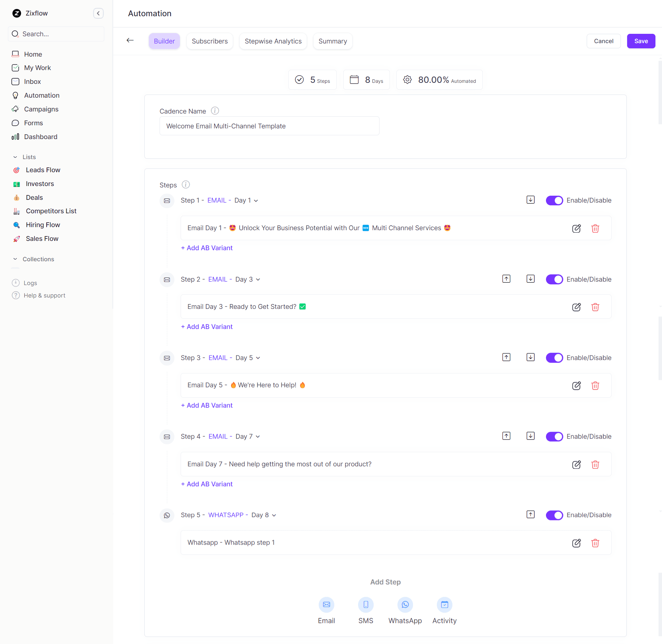662x644 pixels.
Task: Edit the Email Day 1 step content
Action: pyautogui.click(x=576, y=228)
